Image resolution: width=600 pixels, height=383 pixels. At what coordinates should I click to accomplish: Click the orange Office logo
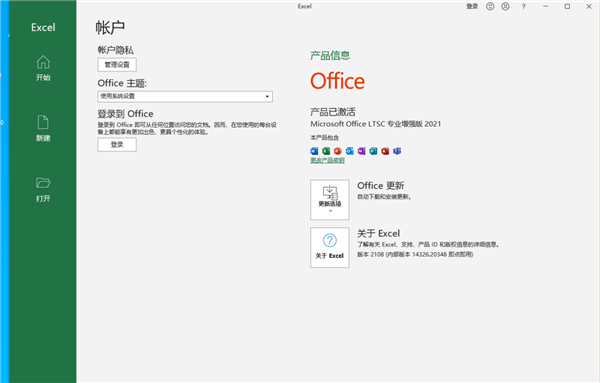(338, 81)
